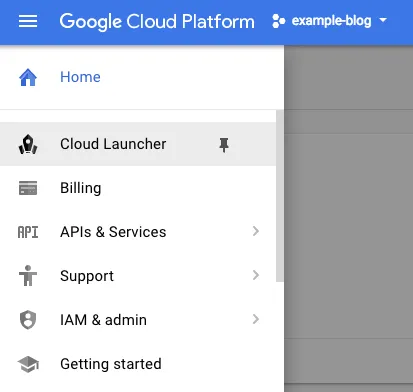Click the example-blog project name
This screenshot has height=392, width=413.
point(331,21)
